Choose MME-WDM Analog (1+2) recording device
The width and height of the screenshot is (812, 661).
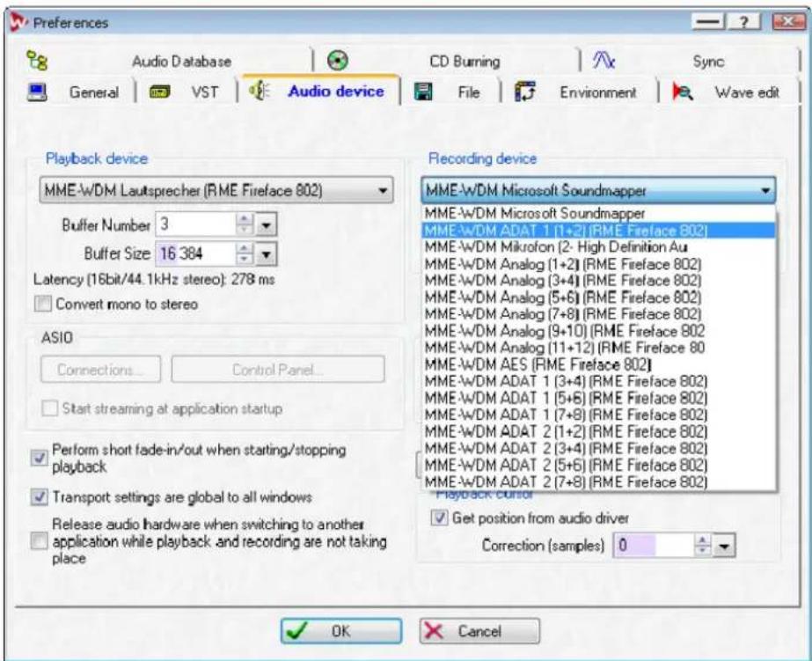(x=599, y=264)
